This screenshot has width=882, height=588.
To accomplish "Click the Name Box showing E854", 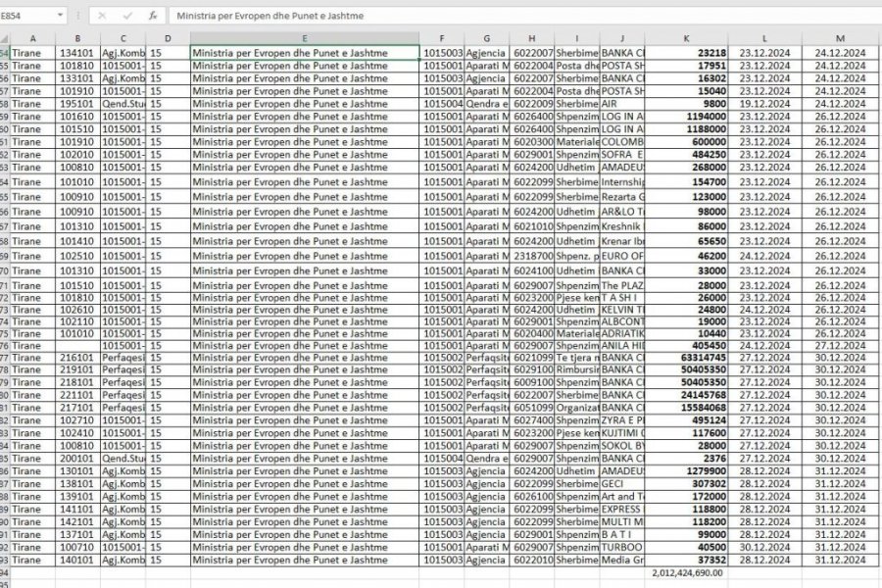I will point(27,17).
